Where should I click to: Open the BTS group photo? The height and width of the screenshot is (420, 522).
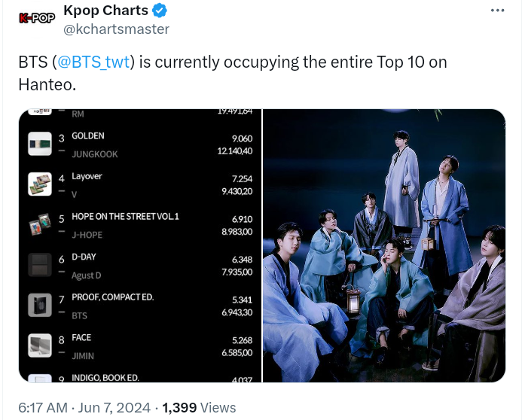[384, 246]
